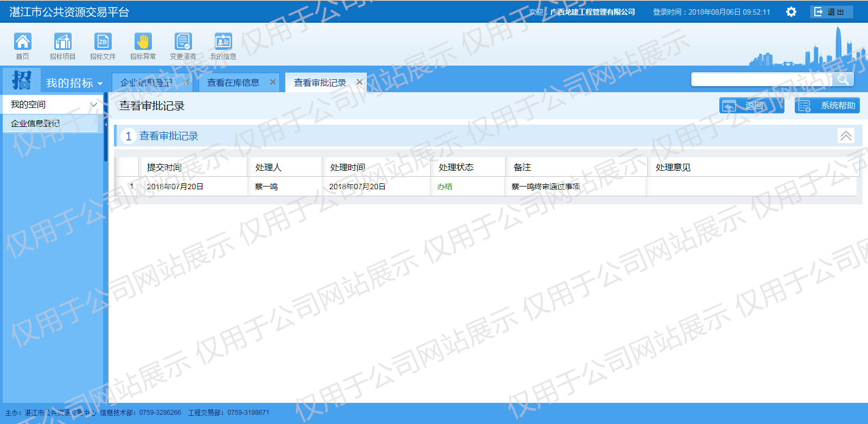Click the 处理时间 column header

click(377, 167)
